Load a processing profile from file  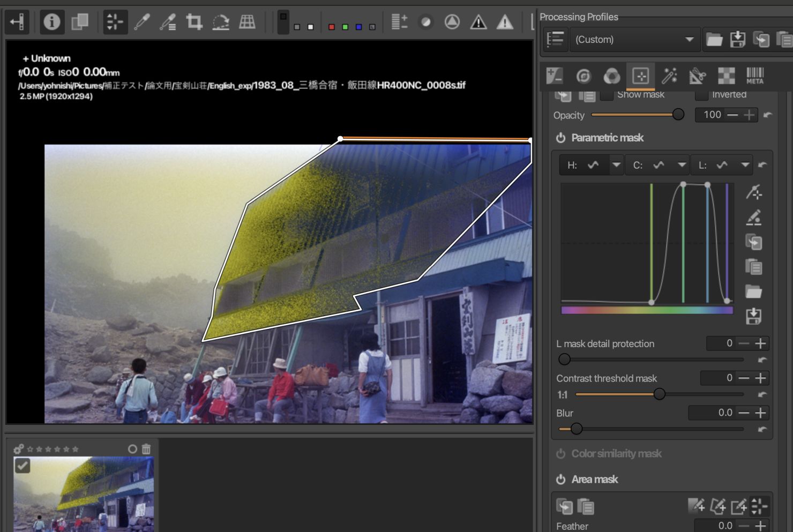click(x=714, y=39)
